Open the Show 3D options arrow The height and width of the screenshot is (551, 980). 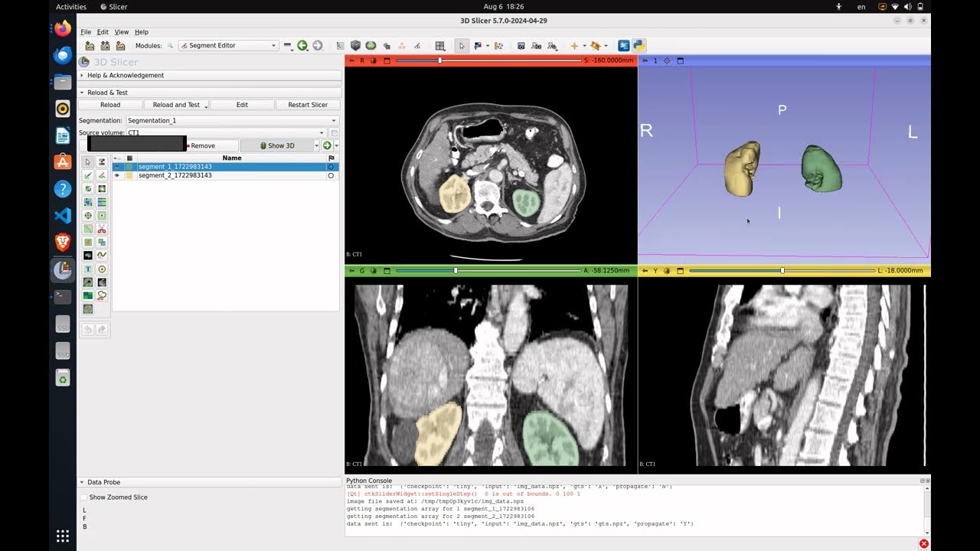pos(317,145)
